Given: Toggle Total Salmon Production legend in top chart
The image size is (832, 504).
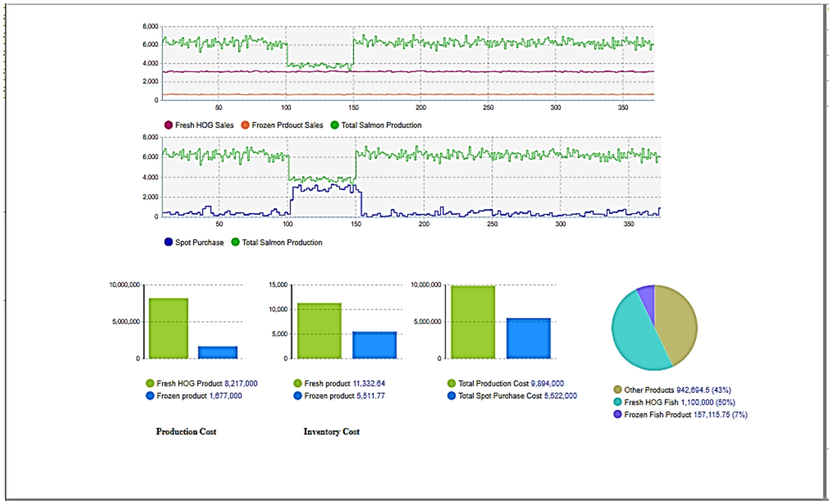Looking at the screenshot, I should 334,125.
